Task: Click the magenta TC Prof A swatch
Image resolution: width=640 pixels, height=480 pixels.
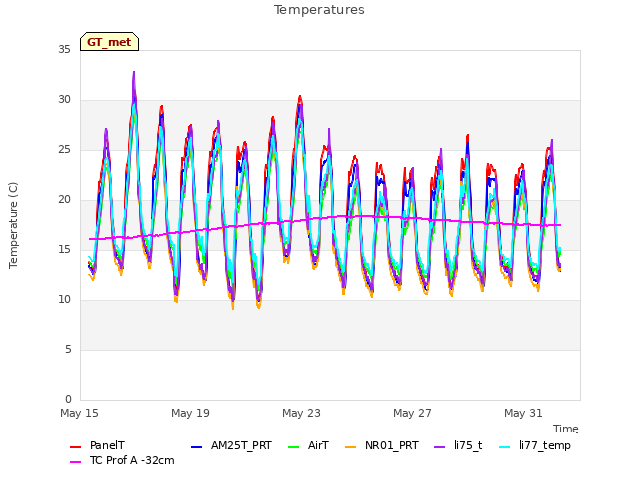Action: [x=76, y=462]
